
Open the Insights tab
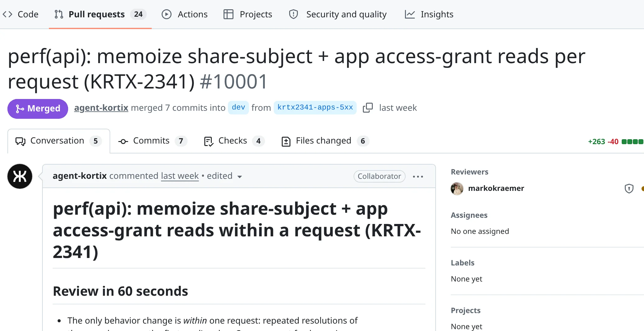[429, 14]
